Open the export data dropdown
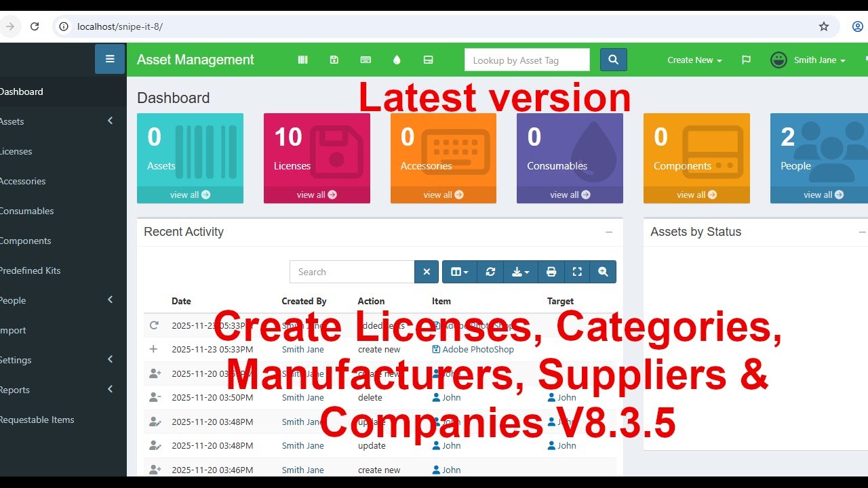868x488 pixels. (x=521, y=272)
